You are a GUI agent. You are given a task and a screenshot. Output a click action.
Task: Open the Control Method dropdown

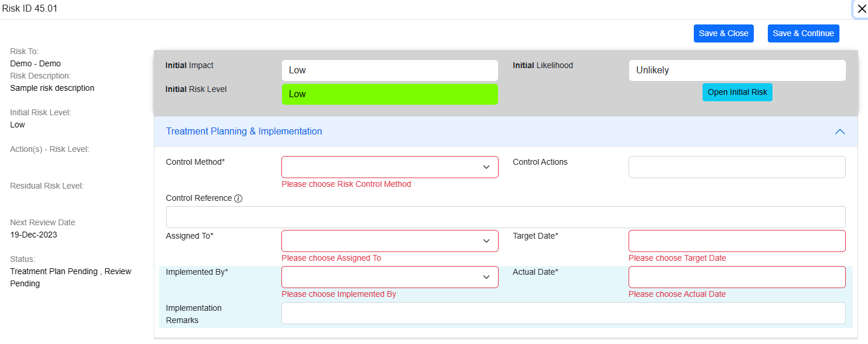click(x=390, y=167)
